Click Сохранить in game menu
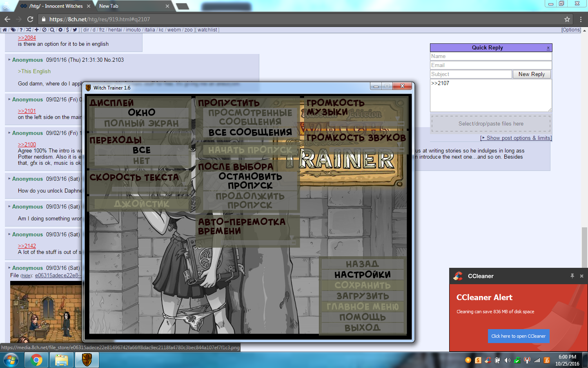The height and width of the screenshot is (368, 588). click(x=363, y=285)
